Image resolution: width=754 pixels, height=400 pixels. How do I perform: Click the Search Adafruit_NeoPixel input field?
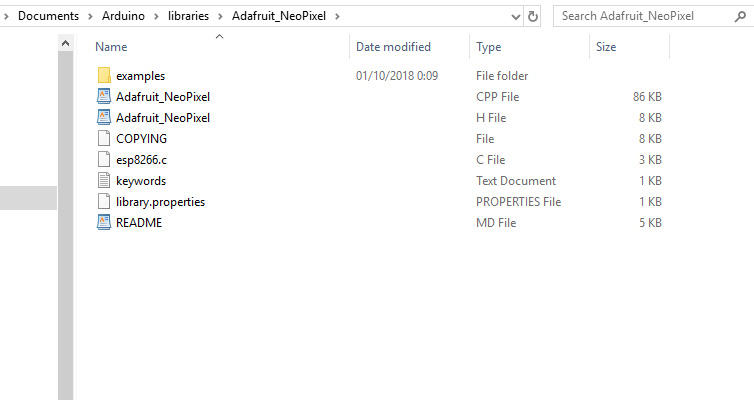pos(644,16)
